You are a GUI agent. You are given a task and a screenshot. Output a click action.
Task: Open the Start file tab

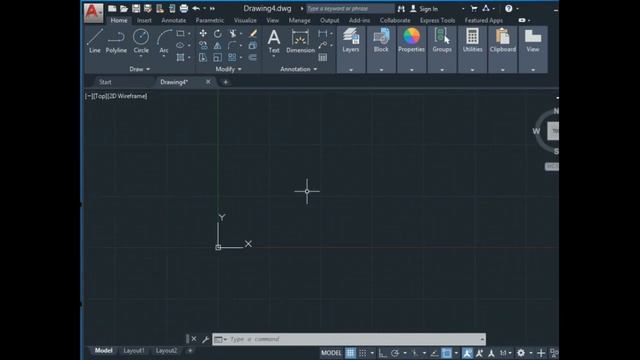pyautogui.click(x=105, y=82)
